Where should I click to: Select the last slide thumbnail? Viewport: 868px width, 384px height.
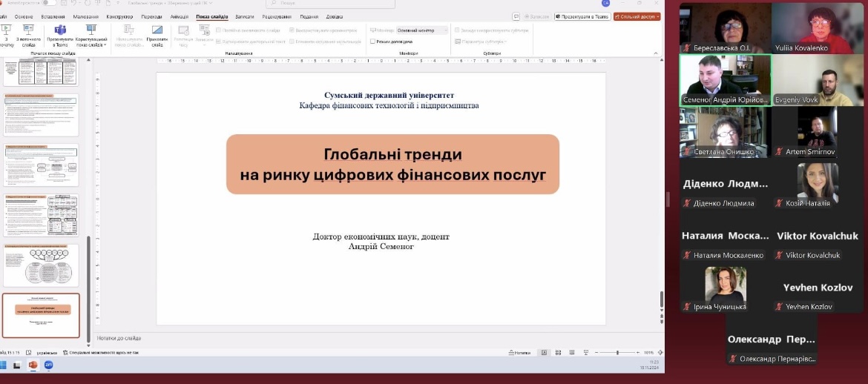[x=41, y=315]
